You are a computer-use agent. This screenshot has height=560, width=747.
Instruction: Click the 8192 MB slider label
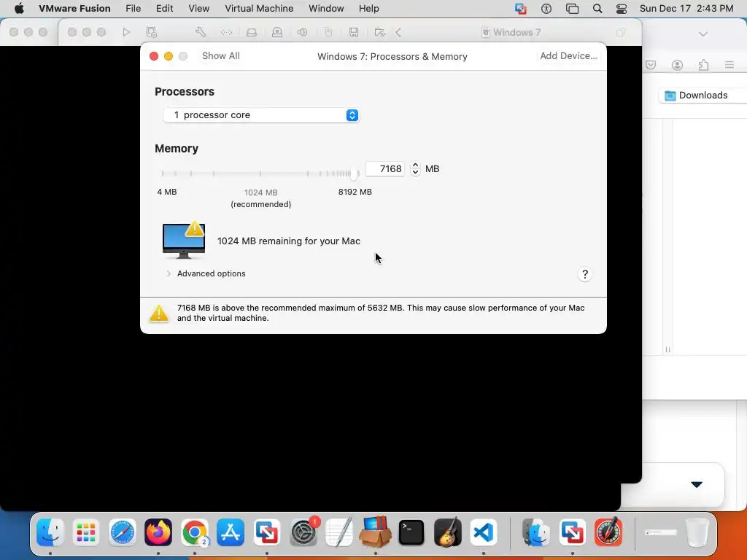pos(355,192)
